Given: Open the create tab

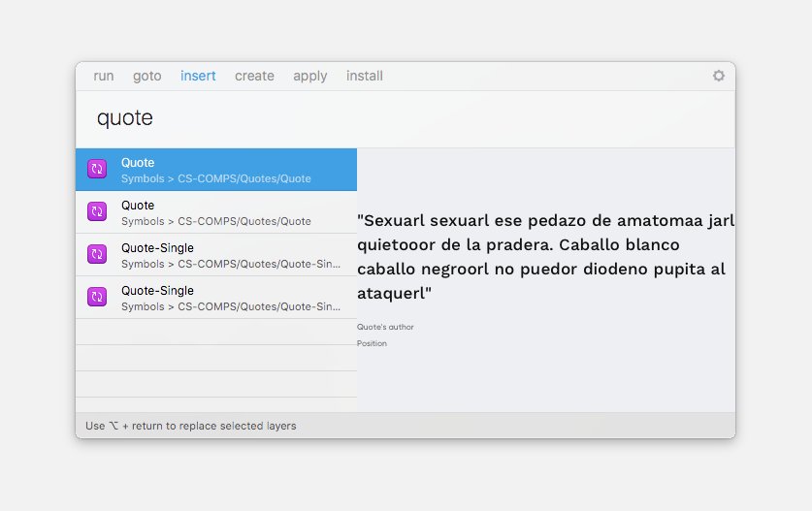Looking at the screenshot, I should point(254,76).
